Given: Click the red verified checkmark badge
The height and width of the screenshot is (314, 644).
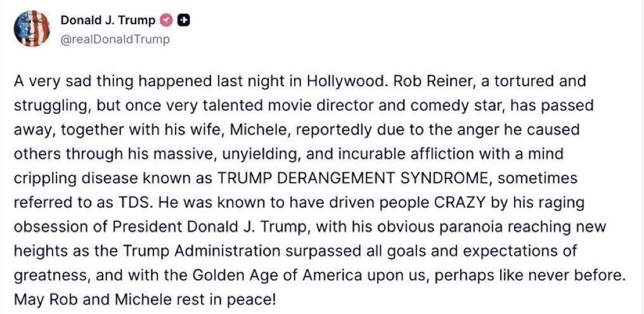Looking at the screenshot, I should tap(166, 21).
